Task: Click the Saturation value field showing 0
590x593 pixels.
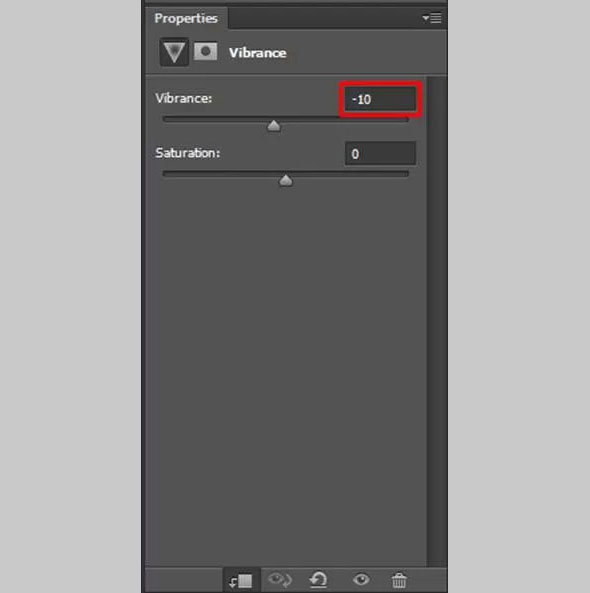Action: [380, 154]
